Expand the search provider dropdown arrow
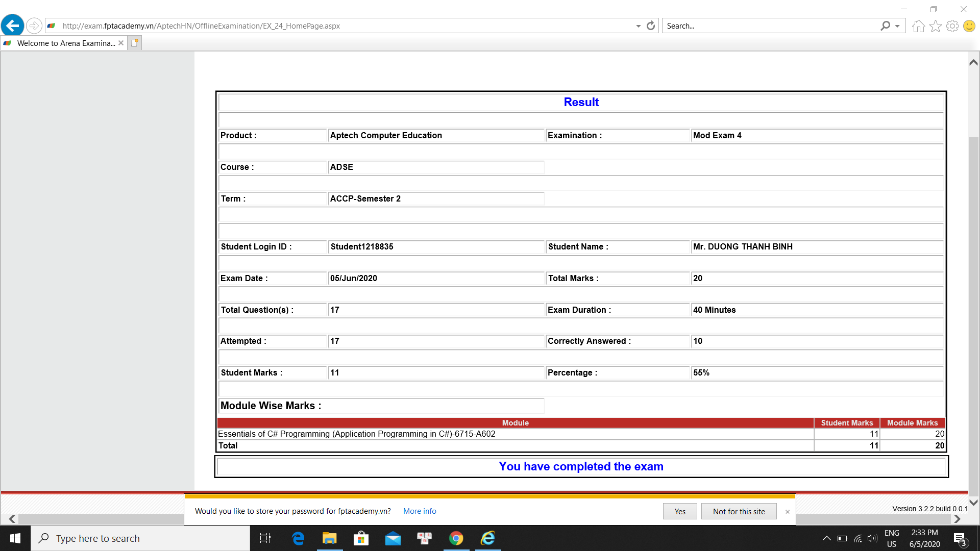This screenshot has width=980, height=551. click(x=897, y=26)
